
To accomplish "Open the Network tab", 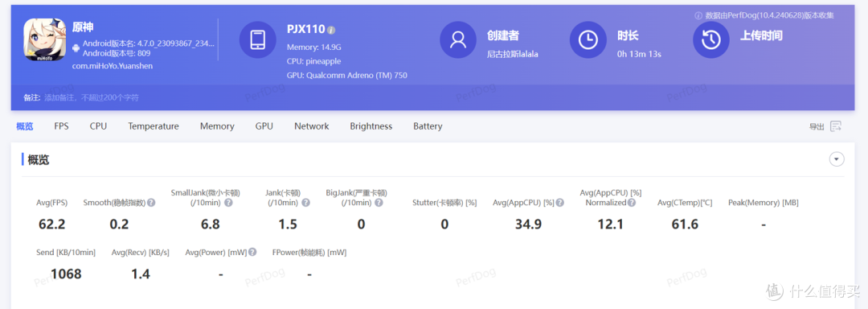I will (x=312, y=126).
